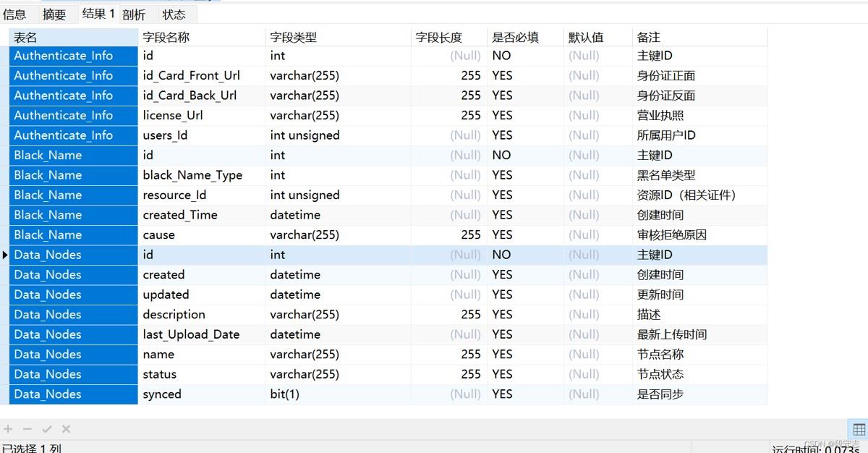Image resolution: width=868 pixels, height=453 pixels.
Task: Go to the 状态 tab
Action: pos(174,14)
